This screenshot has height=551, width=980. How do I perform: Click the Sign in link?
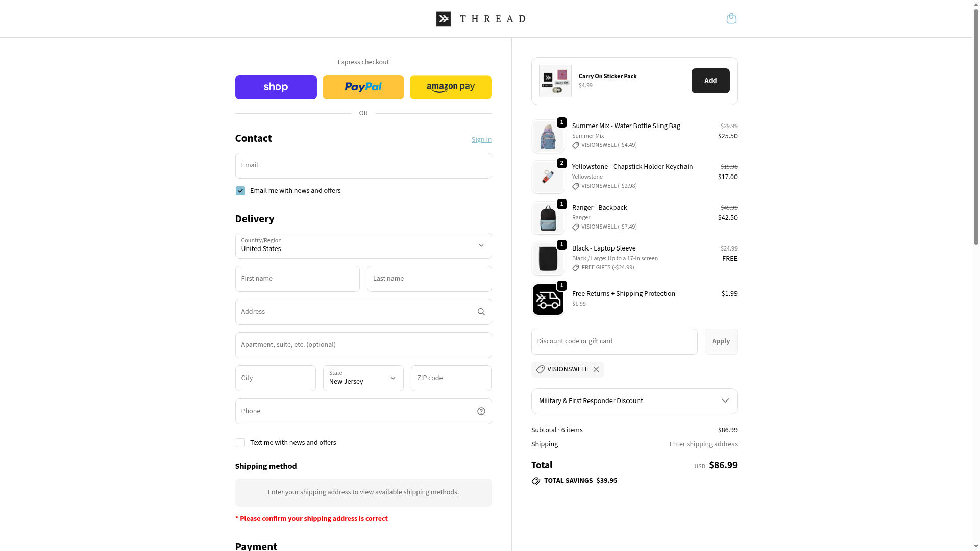point(481,140)
